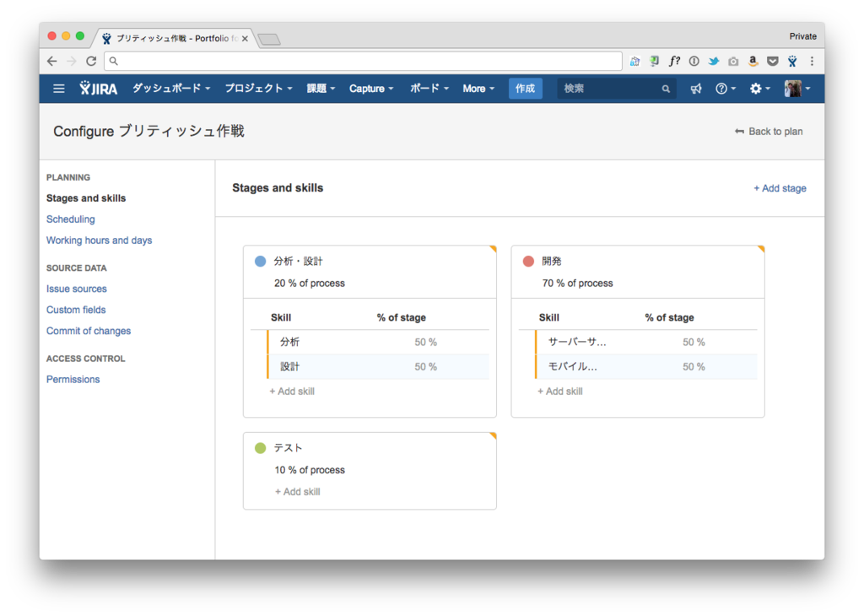This screenshot has width=864, height=616.
Task: Open Issue sources settings
Action: pyautogui.click(x=77, y=289)
